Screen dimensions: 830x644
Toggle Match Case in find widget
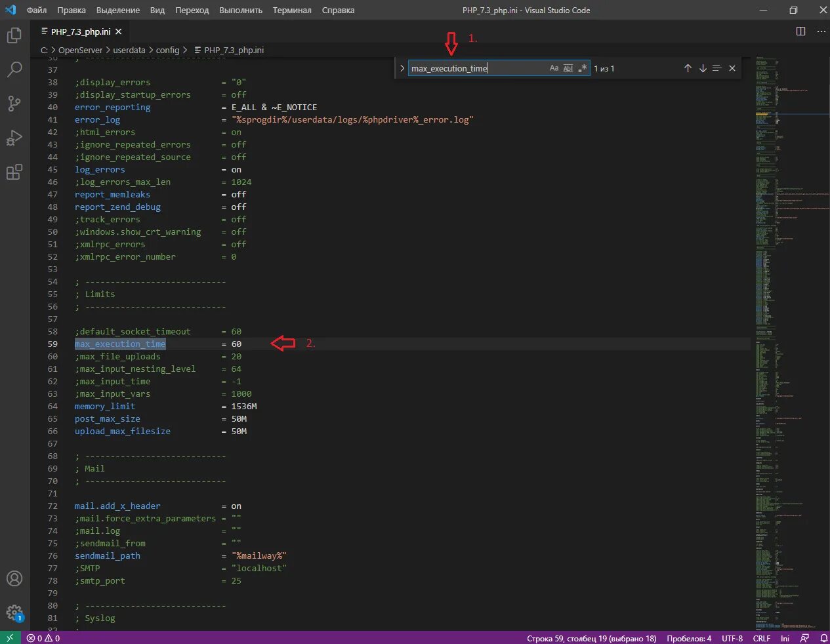554,68
